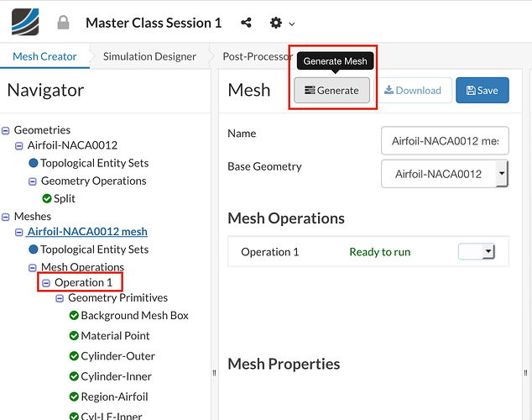Click the blue Save button
Viewport: 532px width, 420px height.
[x=482, y=91]
